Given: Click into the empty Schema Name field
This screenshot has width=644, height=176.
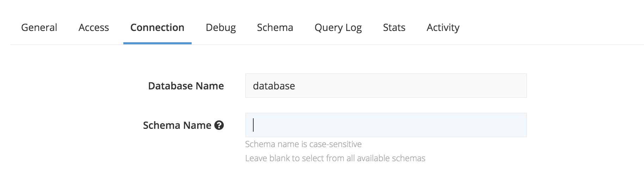Looking at the screenshot, I should click(x=386, y=125).
